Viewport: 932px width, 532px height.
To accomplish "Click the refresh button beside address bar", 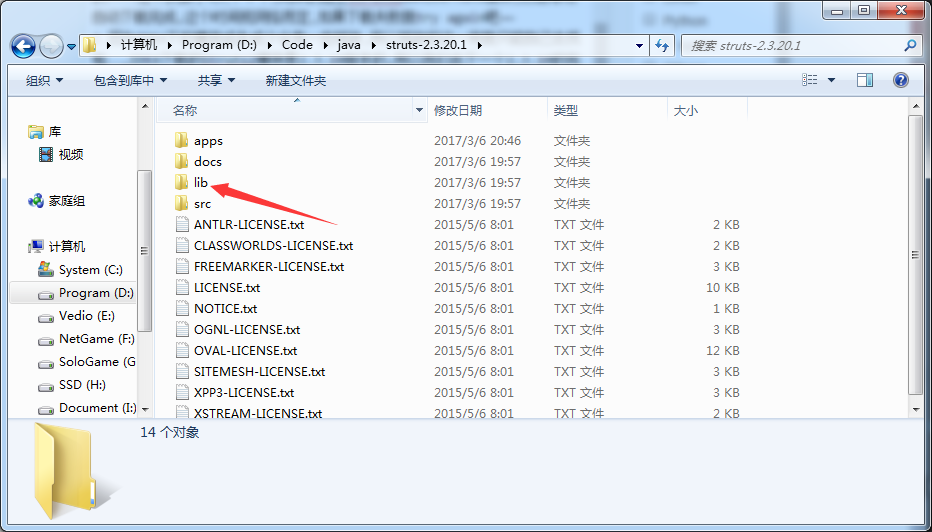I will [x=661, y=45].
